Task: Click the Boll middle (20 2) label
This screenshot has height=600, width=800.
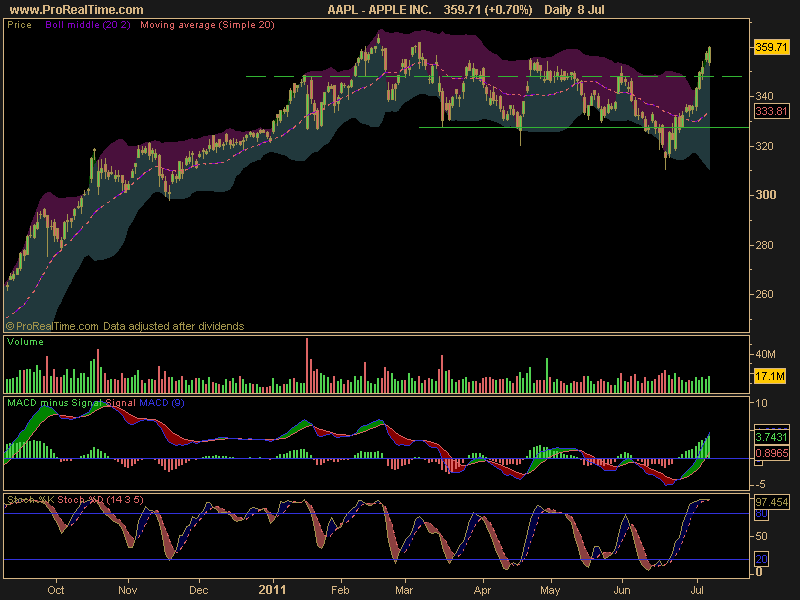Action: (x=88, y=25)
